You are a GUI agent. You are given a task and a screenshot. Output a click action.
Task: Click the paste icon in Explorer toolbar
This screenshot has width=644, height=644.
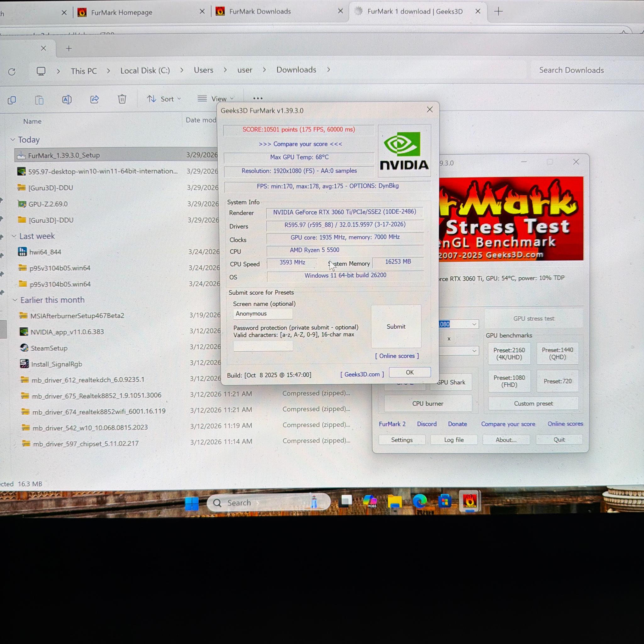39,100
